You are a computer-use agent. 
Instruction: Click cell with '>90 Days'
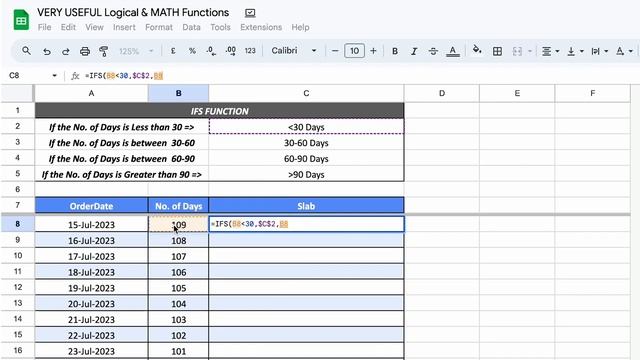tap(306, 175)
